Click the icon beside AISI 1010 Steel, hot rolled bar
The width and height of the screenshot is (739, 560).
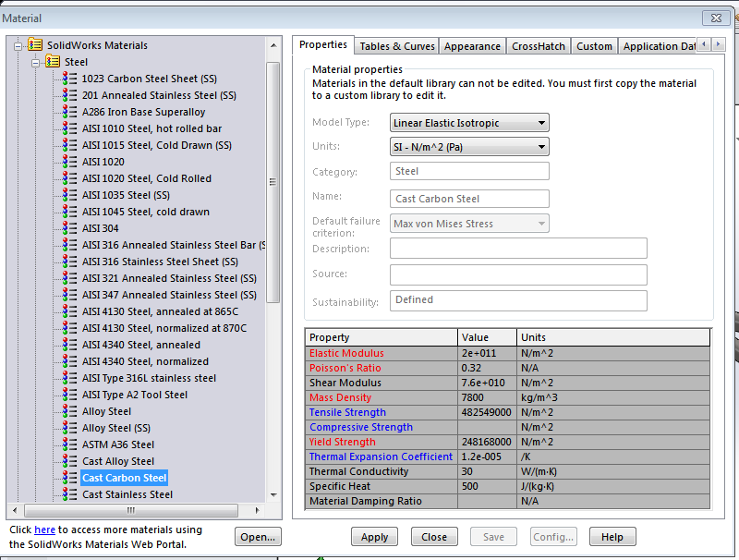coord(70,128)
